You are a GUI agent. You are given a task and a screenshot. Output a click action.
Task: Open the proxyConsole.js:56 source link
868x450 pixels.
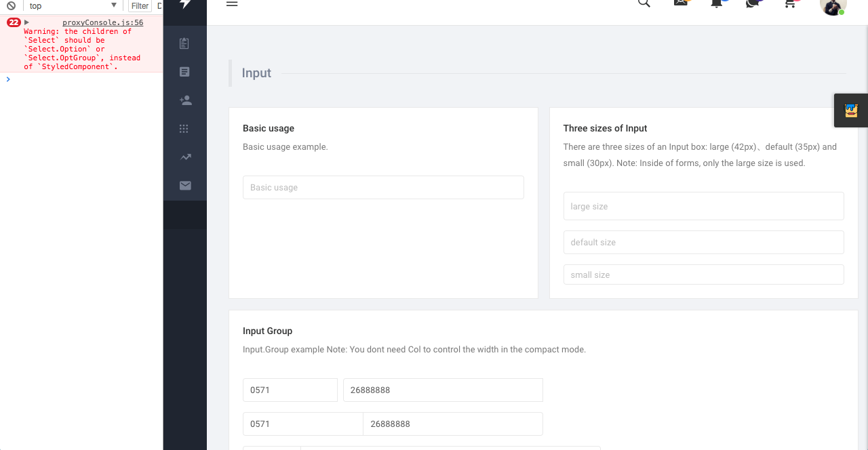(x=103, y=22)
